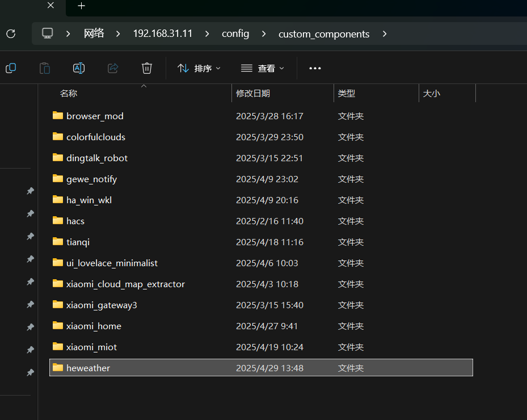527x420 pixels.
Task: Select the xiaomi_gateway3 folder icon
Action: pyautogui.click(x=58, y=305)
